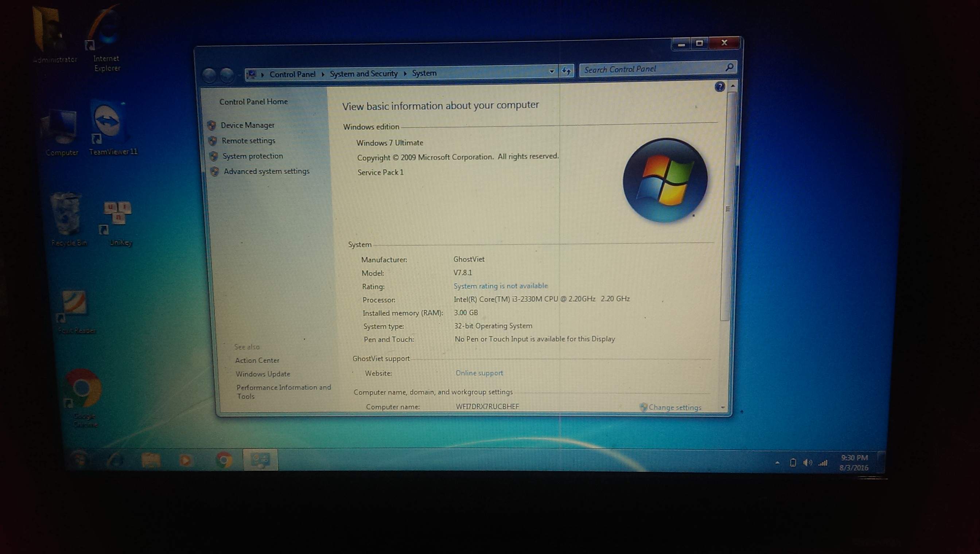Image resolution: width=980 pixels, height=554 pixels.
Task: Go to System and Security breadcrumb
Action: pos(363,74)
